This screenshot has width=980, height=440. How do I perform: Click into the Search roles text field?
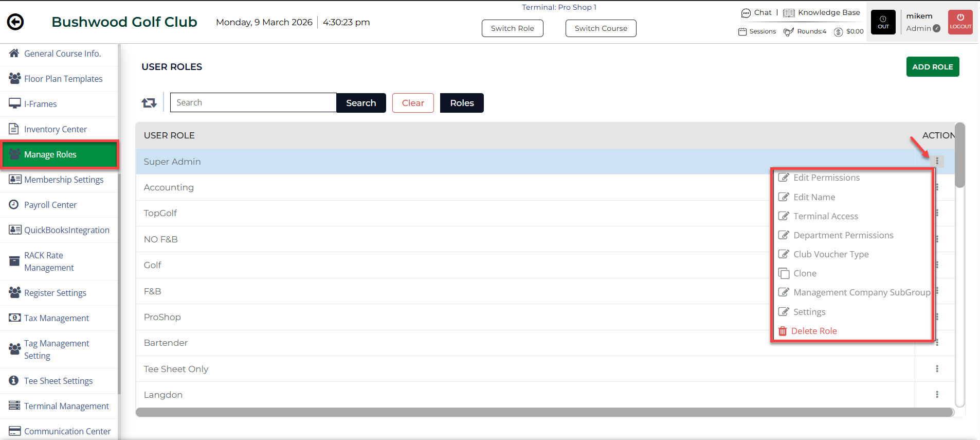tap(253, 103)
